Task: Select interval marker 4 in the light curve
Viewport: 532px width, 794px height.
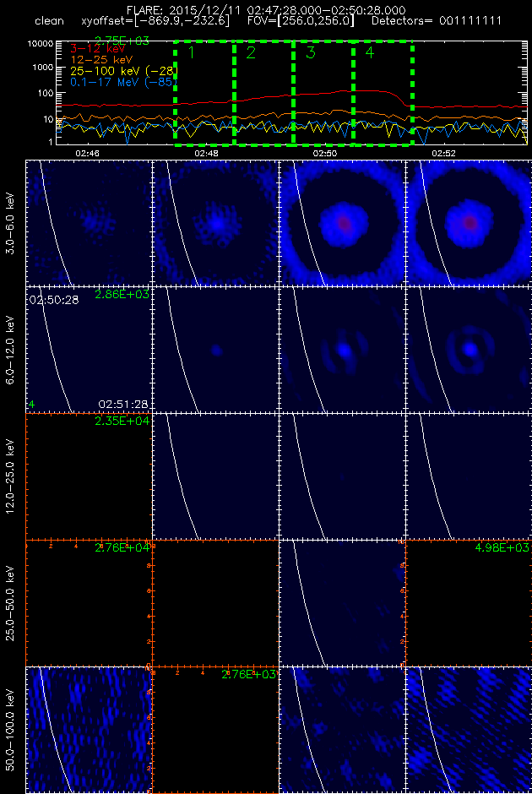Action: pyautogui.click(x=370, y=52)
